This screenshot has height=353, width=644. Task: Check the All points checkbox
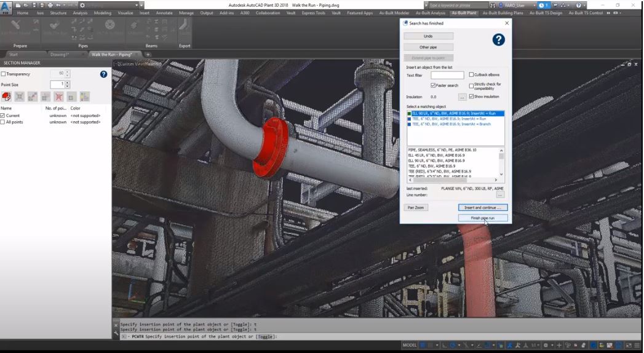click(3, 122)
